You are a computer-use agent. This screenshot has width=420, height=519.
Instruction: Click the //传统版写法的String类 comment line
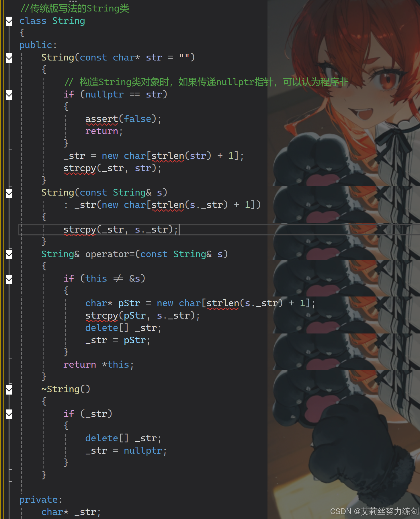click(x=75, y=9)
